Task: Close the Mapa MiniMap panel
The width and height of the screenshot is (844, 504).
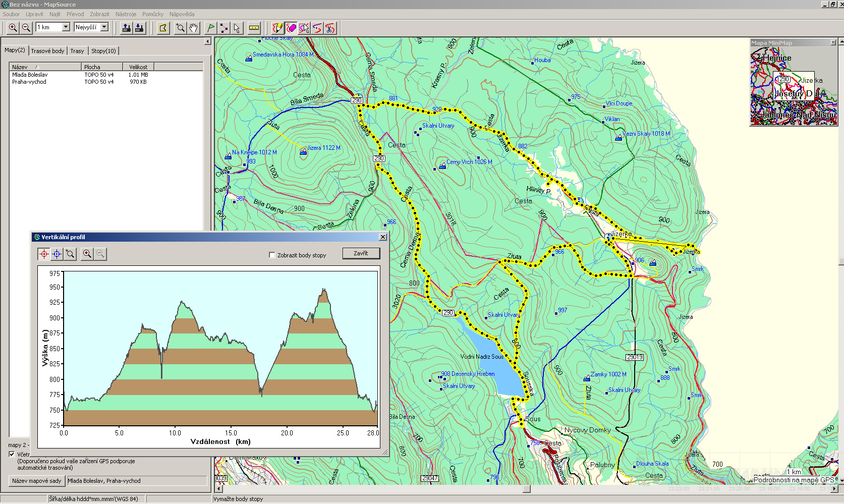Action: click(833, 43)
